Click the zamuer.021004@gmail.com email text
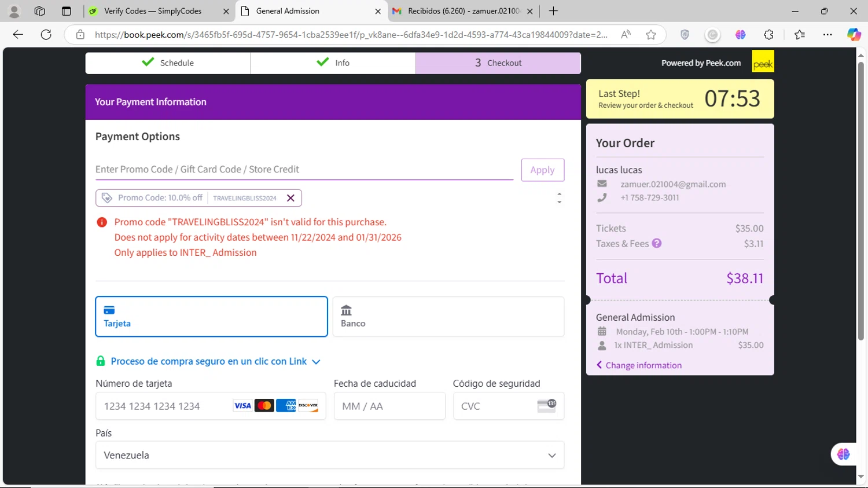The width and height of the screenshot is (868, 488). pyautogui.click(x=673, y=184)
